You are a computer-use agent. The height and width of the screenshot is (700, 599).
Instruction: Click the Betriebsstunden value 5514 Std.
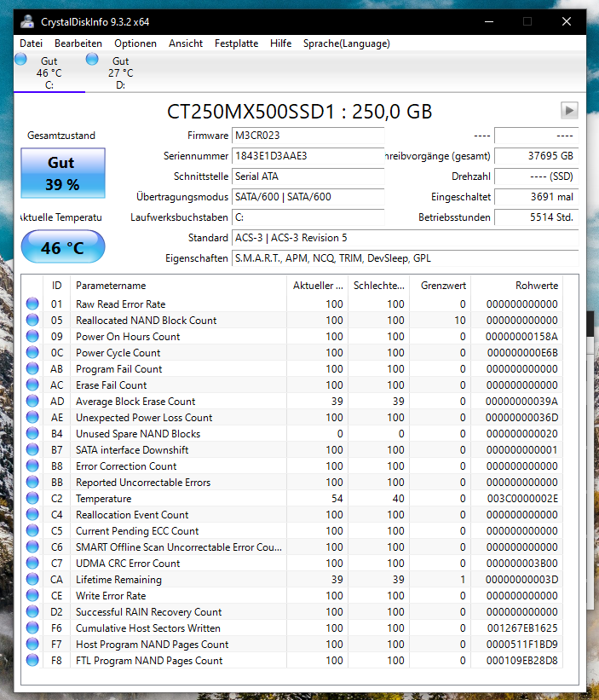coord(537,217)
